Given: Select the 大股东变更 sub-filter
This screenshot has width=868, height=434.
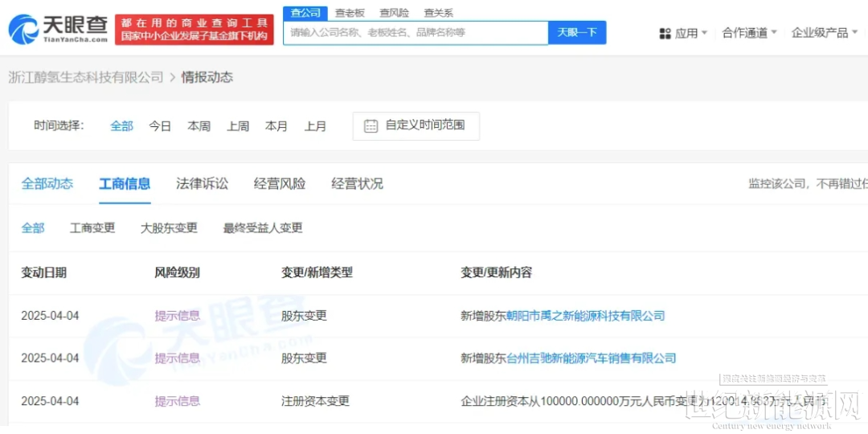Looking at the screenshot, I should (169, 228).
